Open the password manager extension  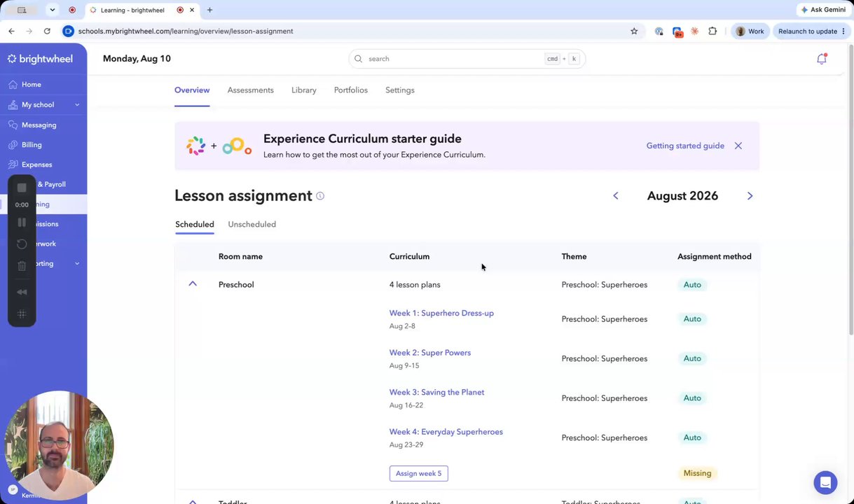(659, 31)
